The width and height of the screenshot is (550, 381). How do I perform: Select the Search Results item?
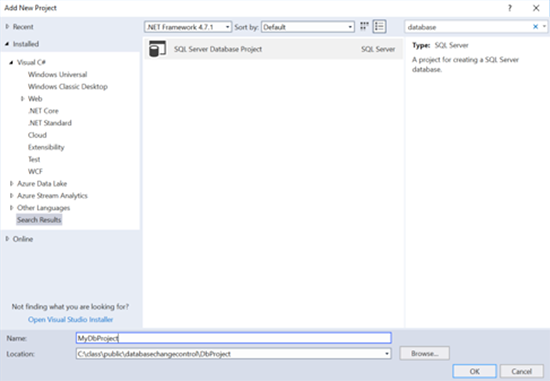tap(39, 220)
